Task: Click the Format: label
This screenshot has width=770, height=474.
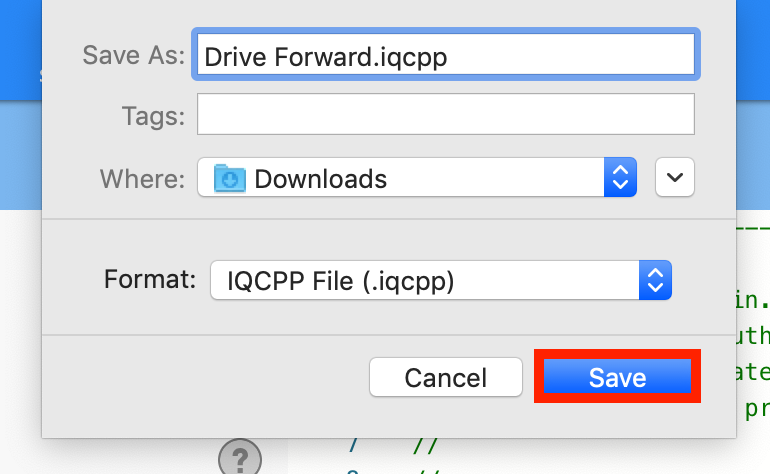Action: 150,279
